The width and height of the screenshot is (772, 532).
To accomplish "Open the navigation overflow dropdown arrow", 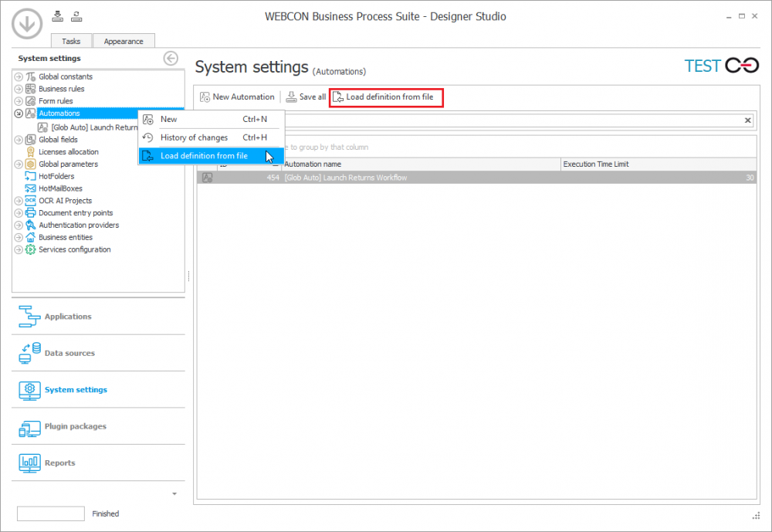I will 174,493.
